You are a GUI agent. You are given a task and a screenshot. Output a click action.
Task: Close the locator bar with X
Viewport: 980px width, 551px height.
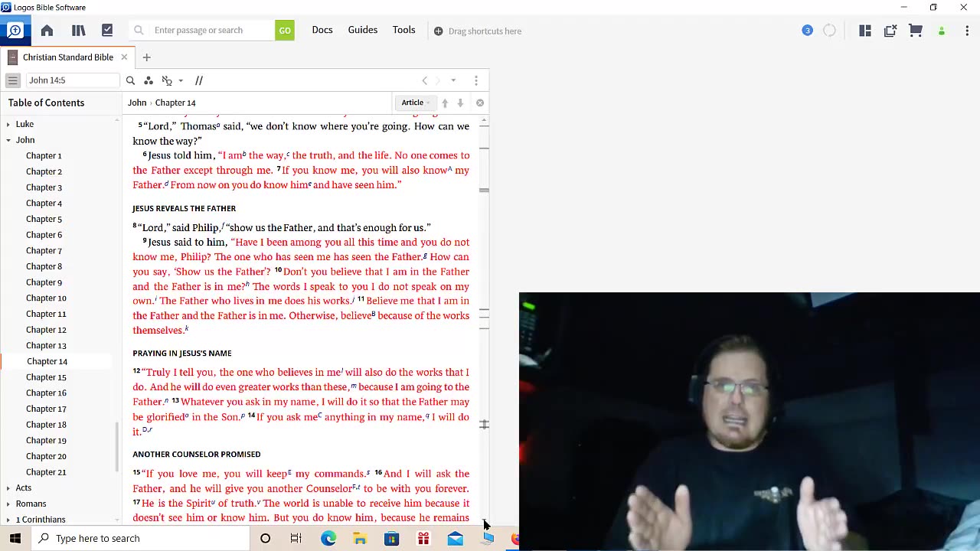click(480, 103)
